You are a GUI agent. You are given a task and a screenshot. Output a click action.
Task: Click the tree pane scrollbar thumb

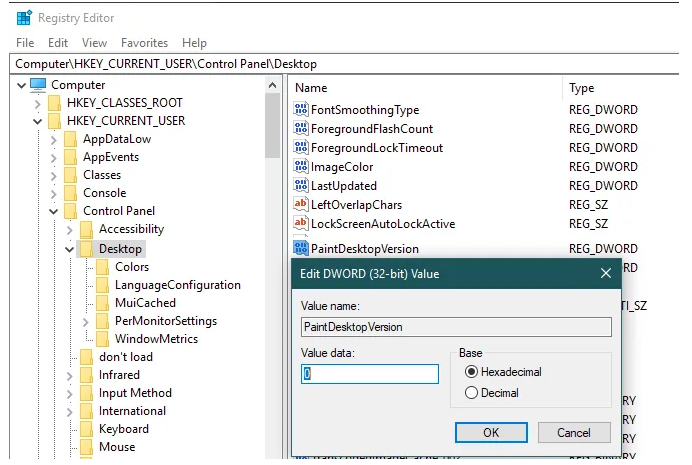272,126
